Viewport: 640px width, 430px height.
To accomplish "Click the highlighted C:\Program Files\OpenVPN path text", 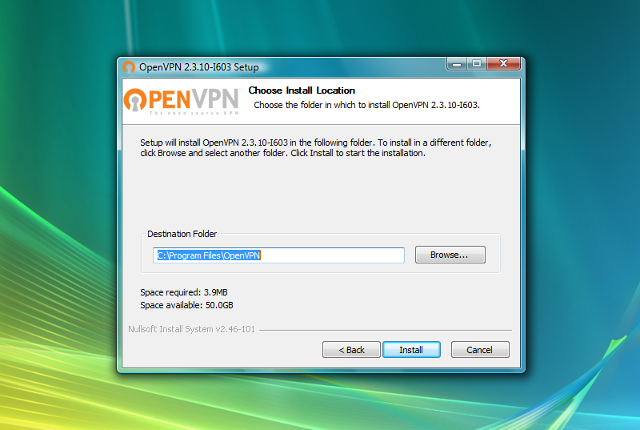I will 209,255.
